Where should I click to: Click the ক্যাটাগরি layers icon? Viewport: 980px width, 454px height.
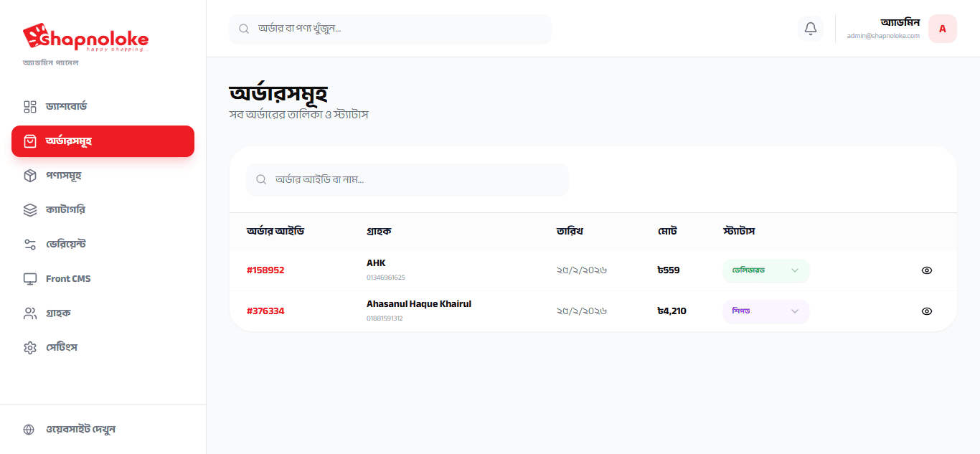pos(30,210)
